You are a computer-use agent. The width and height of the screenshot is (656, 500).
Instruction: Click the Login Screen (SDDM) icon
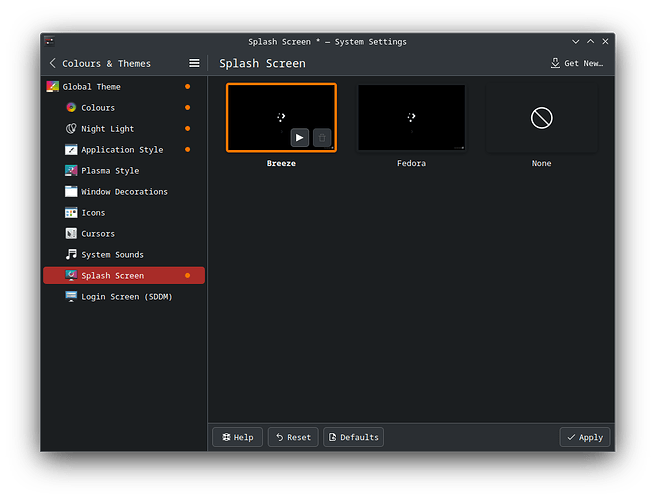pos(71,296)
